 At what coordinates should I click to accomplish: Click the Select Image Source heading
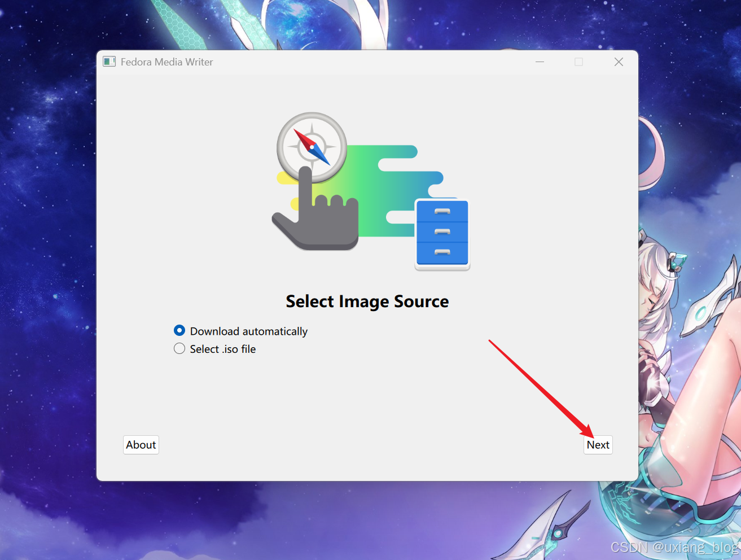click(367, 301)
